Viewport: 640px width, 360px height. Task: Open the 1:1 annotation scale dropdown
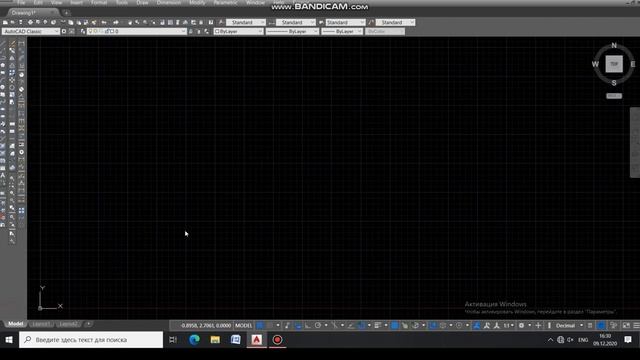(x=508, y=325)
